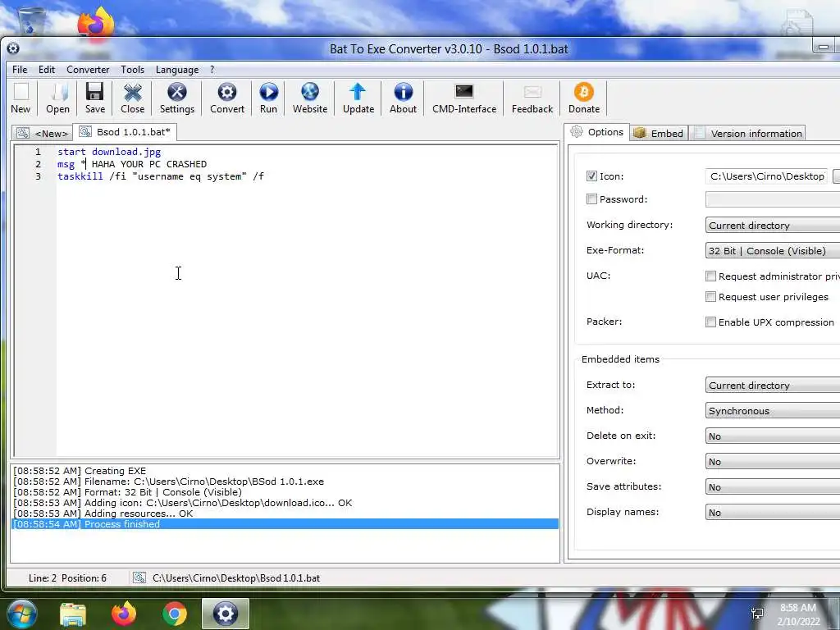
Task: Click code line 'msg * HAHA YOUR PC CRASHED'
Action: [x=132, y=164]
